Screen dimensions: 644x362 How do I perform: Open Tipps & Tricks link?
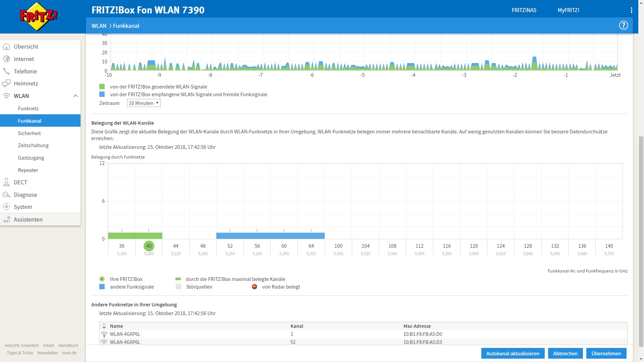pyautogui.click(x=20, y=353)
